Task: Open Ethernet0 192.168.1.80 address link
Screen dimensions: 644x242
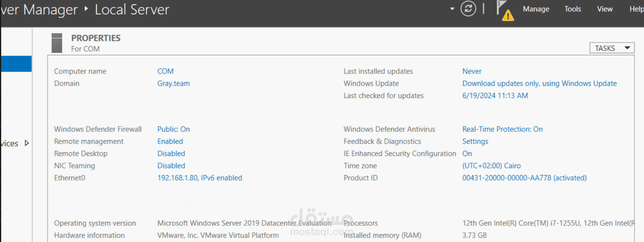Action: tap(199, 178)
